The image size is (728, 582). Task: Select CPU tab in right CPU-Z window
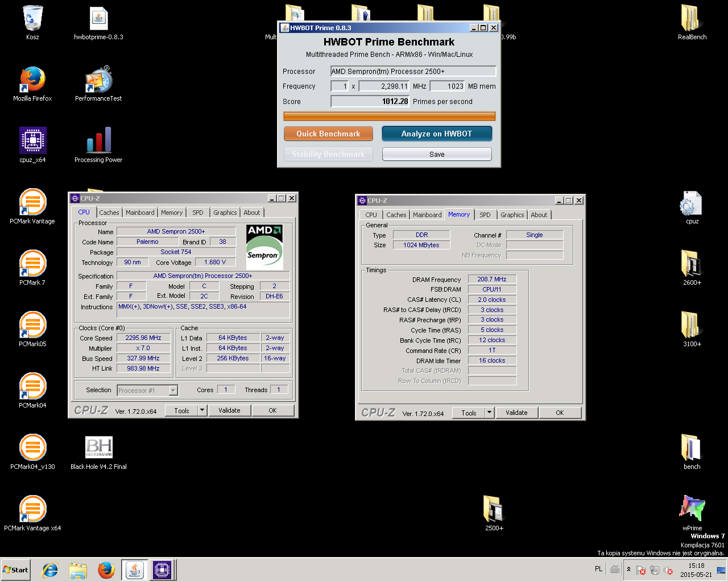click(371, 215)
